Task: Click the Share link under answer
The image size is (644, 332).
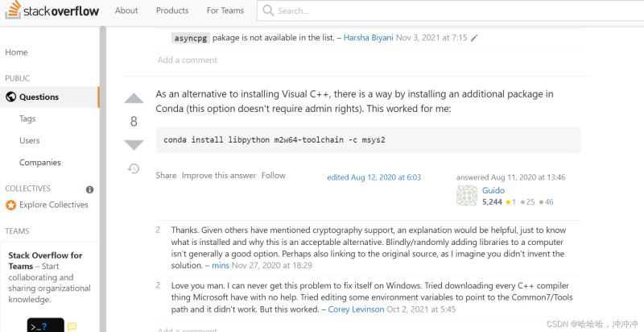Action: tap(166, 175)
